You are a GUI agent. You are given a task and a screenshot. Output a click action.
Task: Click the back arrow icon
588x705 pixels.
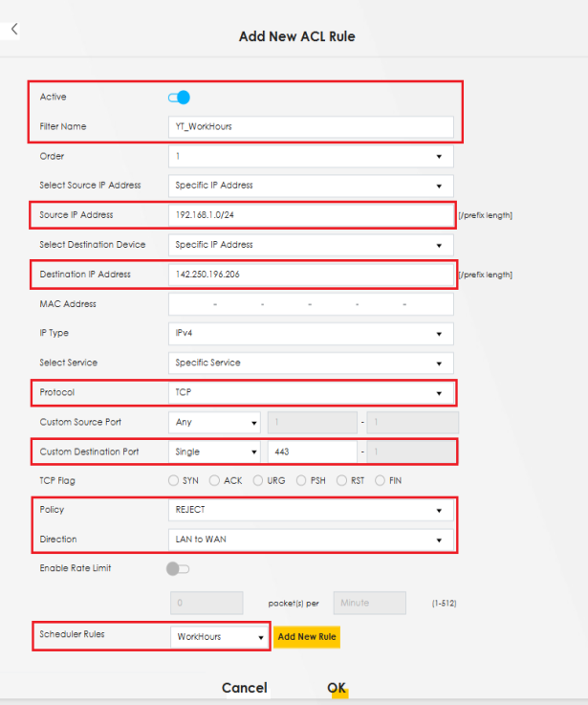[14, 30]
